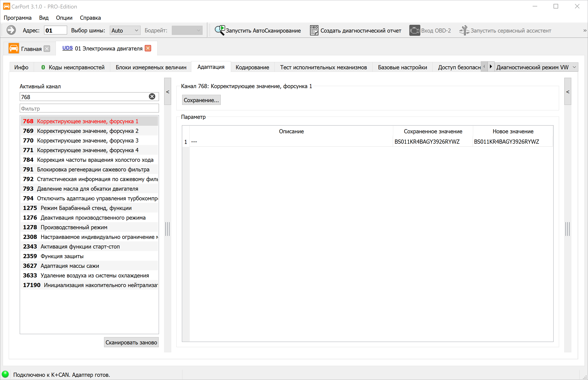Click the go arrow next to Адрес

coord(11,30)
